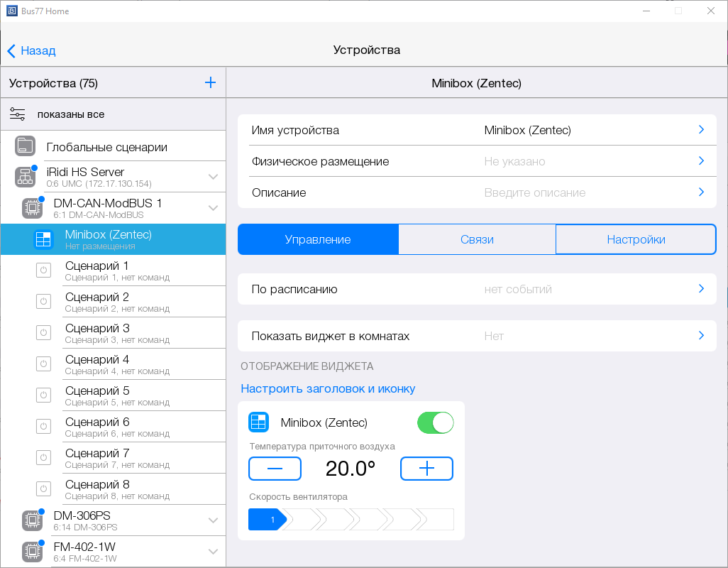This screenshot has height=568, width=728.
Task: Decrease supply air temperature with minus button
Action: [x=275, y=469]
